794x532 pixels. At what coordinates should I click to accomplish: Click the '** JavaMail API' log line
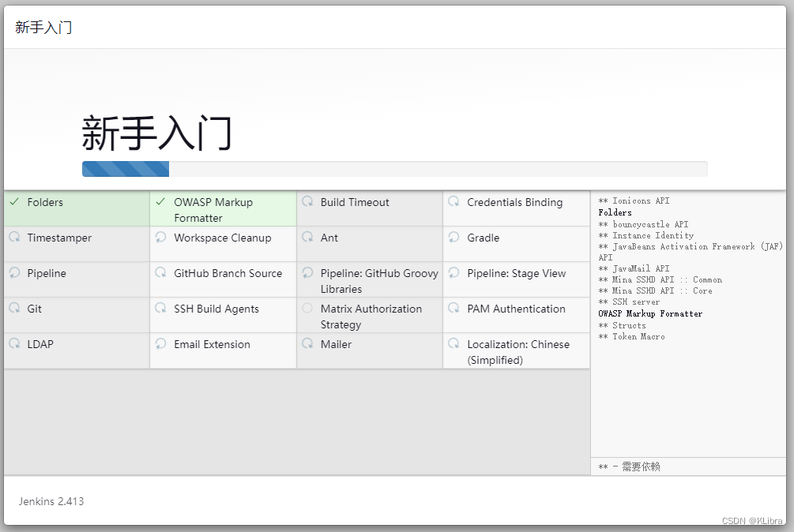coord(634,268)
